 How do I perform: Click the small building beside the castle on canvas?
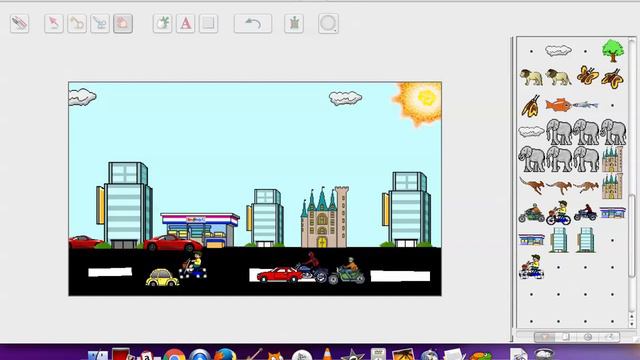coord(265,218)
